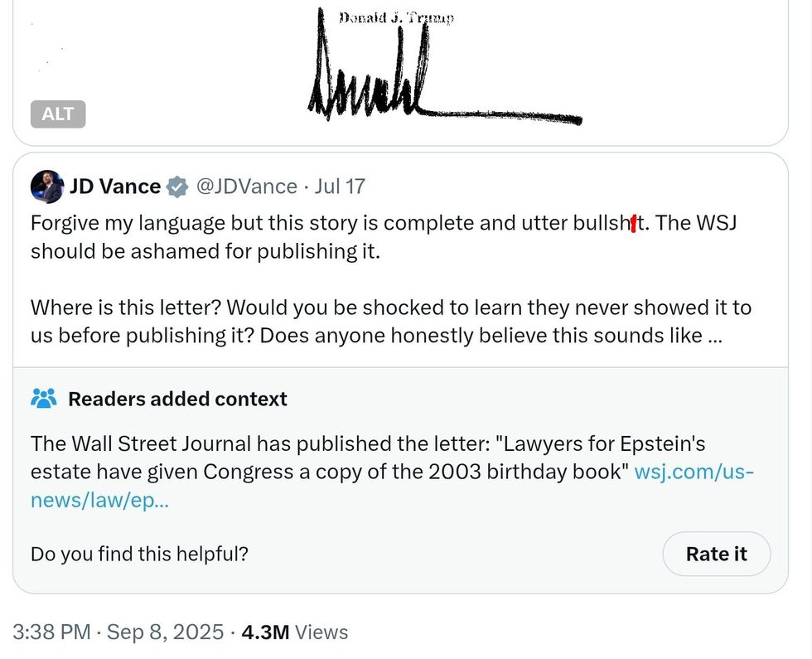Click the Sep 8, 2025 date
Viewport: 812px width, 659px height.
164,632
